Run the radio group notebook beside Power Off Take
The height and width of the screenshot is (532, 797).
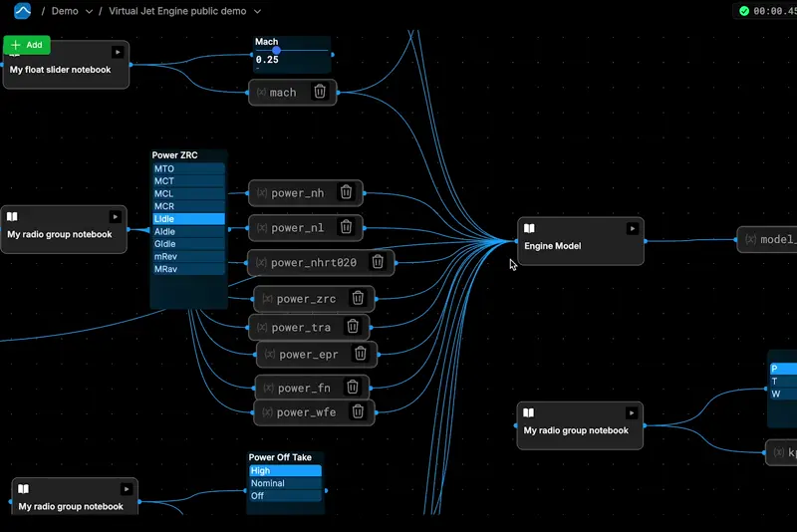[x=127, y=489]
